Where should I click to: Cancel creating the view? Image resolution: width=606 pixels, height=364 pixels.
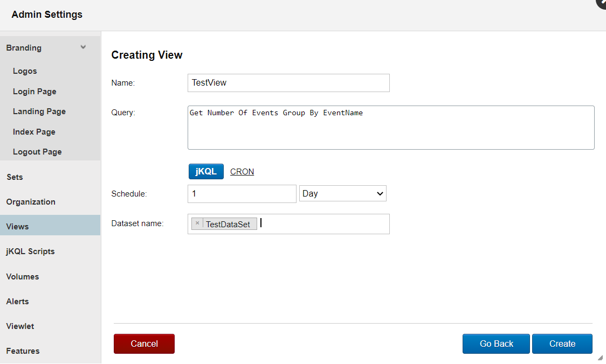[x=144, y=344]
